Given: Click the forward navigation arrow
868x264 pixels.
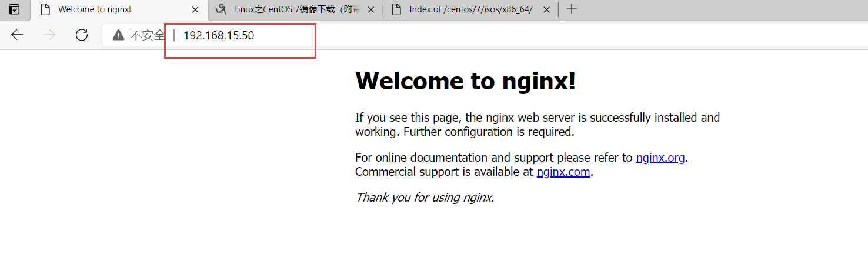Looking at the screenshot, I should tap(49, 35).
